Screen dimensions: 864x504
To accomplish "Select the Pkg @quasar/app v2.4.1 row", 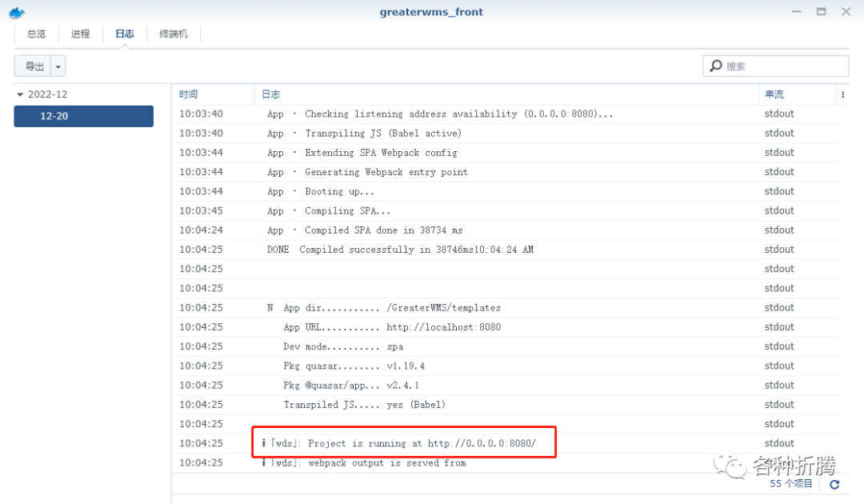I will (506, 385).
